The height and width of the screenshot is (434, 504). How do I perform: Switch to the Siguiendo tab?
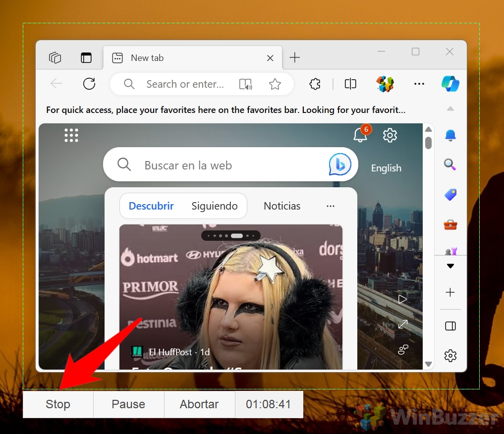click(215, 206)
